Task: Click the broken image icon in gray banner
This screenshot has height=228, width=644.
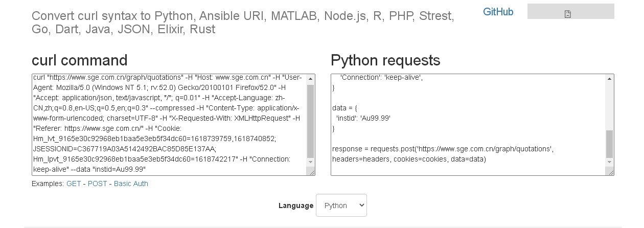Action: 567,14
